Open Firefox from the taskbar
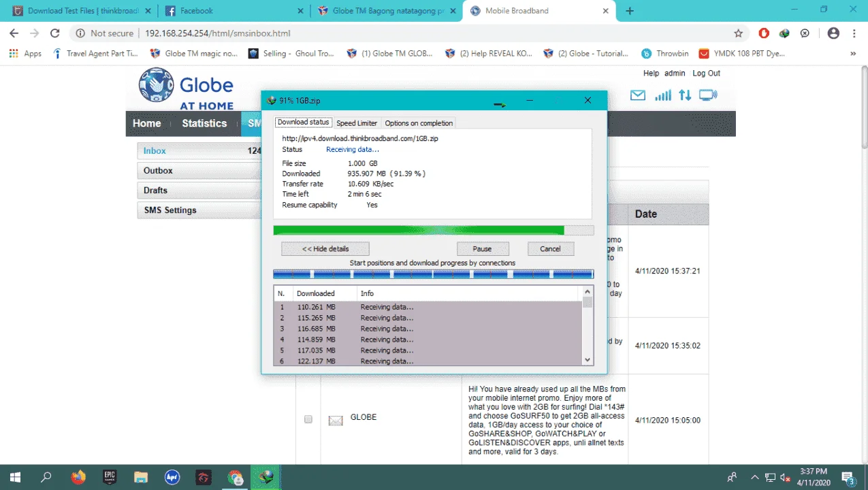Viewport: 868px width, 490px height. pos(78,478)
